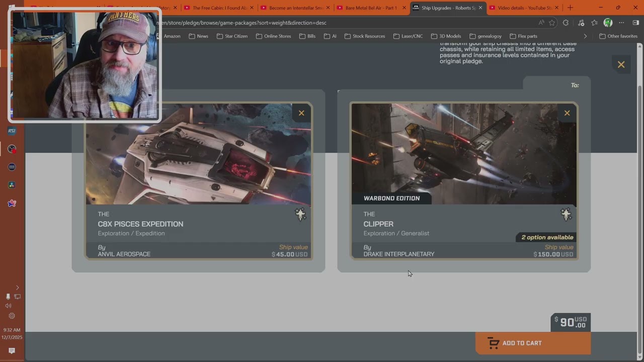644x362 pixels.
Task: Open the RSI Launcher taskbar icon
Action: pos(12,131)
